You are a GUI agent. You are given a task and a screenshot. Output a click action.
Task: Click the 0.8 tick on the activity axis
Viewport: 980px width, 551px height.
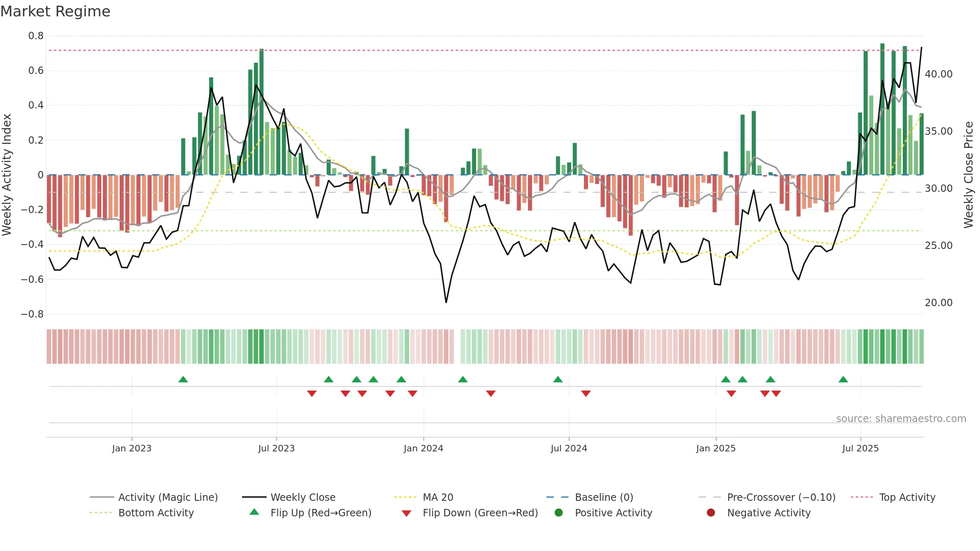pyautogui.click(x=36, y=36)
